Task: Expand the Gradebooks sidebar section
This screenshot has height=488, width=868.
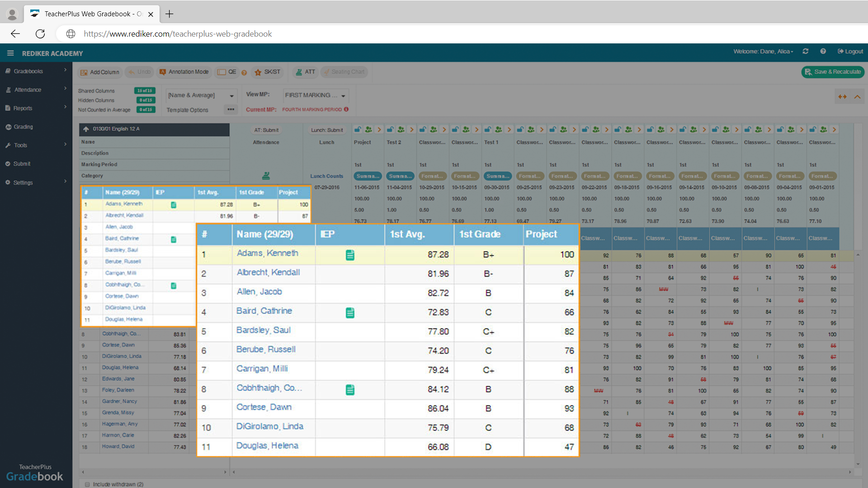Action: pos(27,71)
